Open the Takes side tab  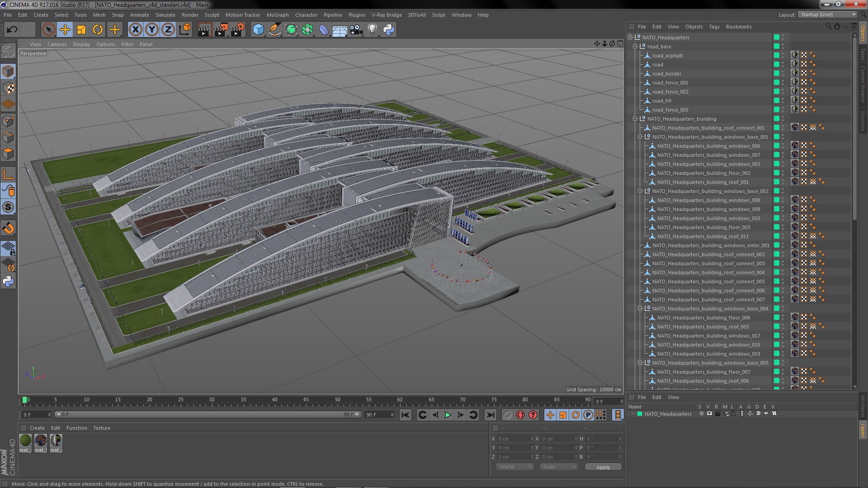click(x=863, y=54)
